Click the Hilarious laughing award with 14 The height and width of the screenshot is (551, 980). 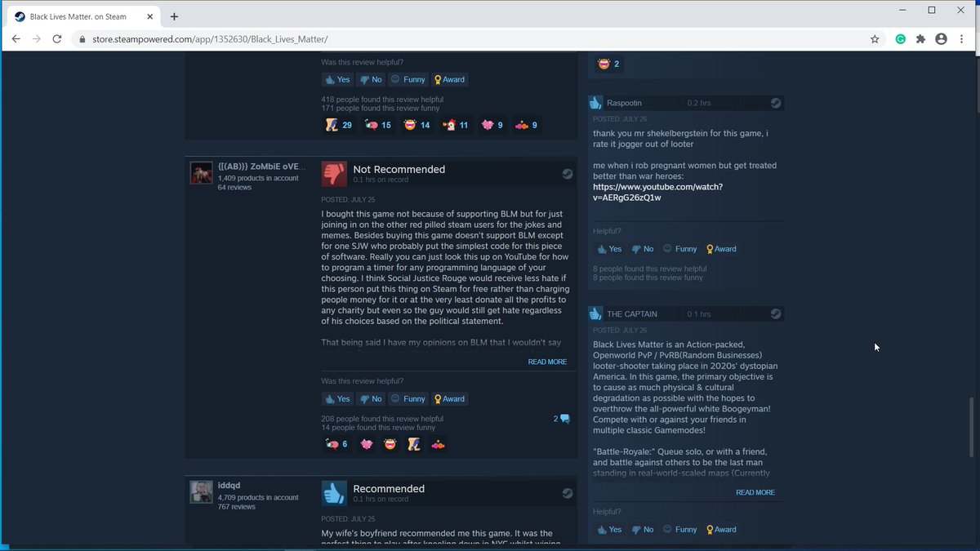point(416,125)
